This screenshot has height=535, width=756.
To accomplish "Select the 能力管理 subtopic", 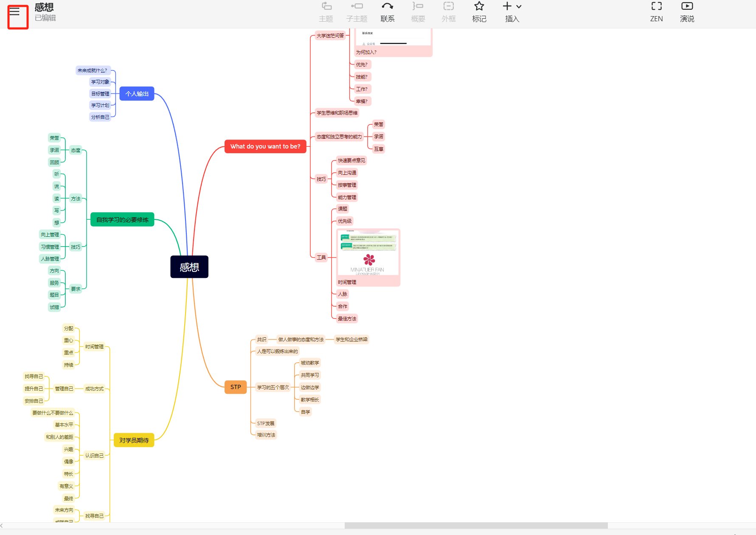I will point(347,197).
